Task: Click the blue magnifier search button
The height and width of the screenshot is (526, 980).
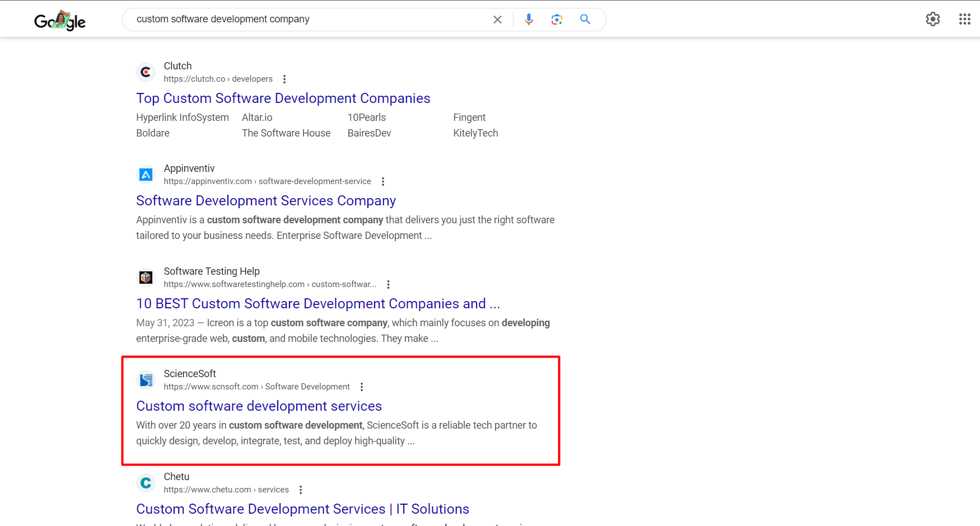Action: (585, 20)
